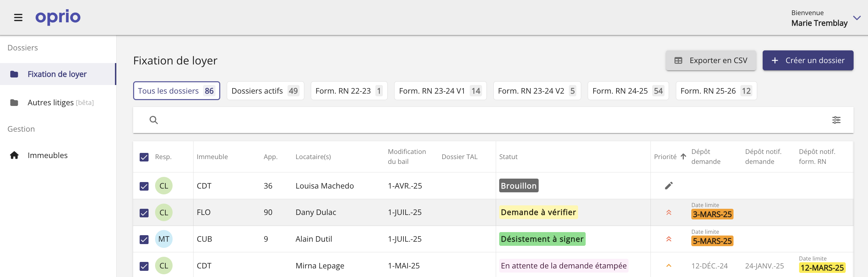868x277 pixels.
Task: Click the oprio logo
Action: (x=58, y=17)
